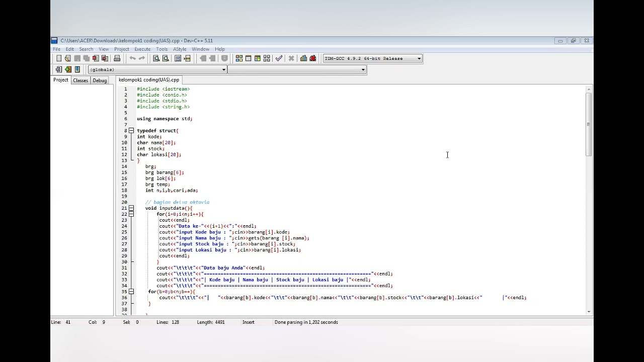The image size is (644, 362).
Task: Collapse the for loop fold at line 22
Action: pyautogui.click(x=131, y=214)
